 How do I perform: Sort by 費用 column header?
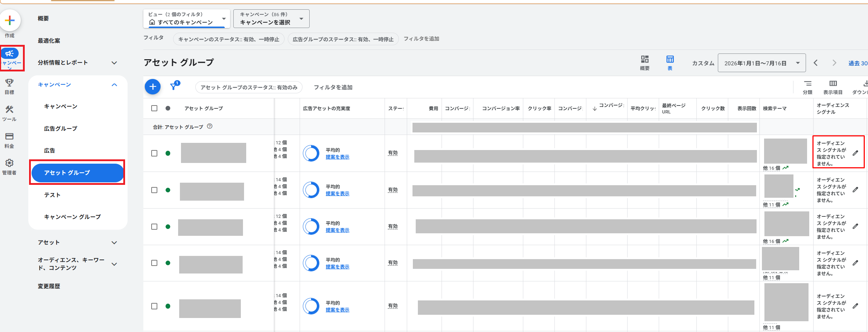(433, 108)
